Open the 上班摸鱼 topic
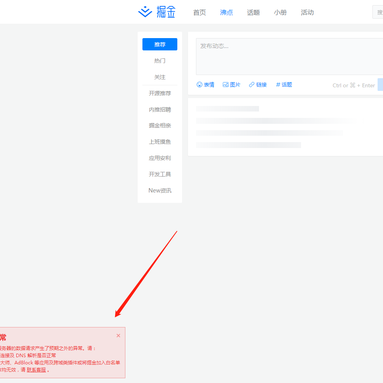 click(160, 142)
